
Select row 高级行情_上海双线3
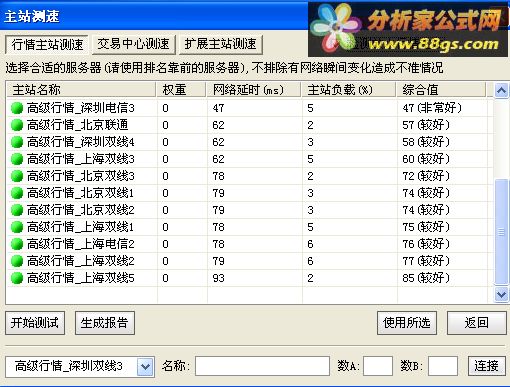249,159
